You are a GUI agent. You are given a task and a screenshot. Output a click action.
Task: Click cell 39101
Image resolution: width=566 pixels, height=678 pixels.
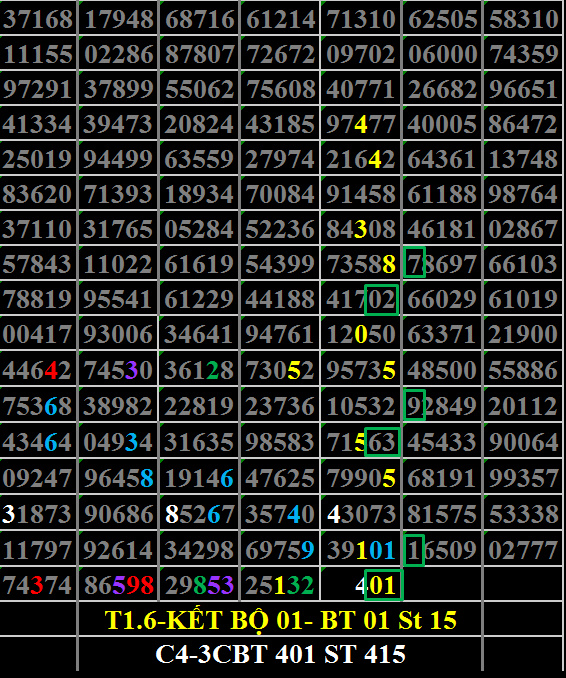(361, 550)
